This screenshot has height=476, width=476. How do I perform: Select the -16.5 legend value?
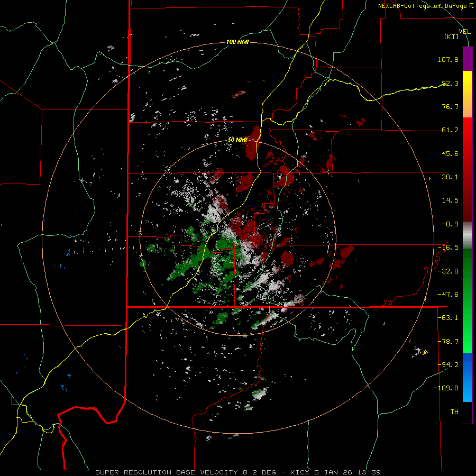point(448,248)
